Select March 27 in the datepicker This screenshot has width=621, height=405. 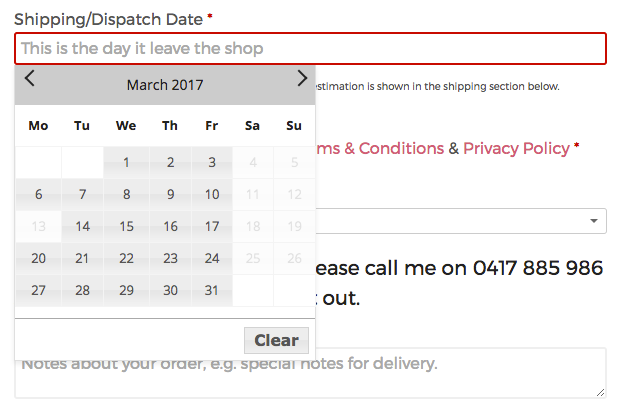pos(38,290)
